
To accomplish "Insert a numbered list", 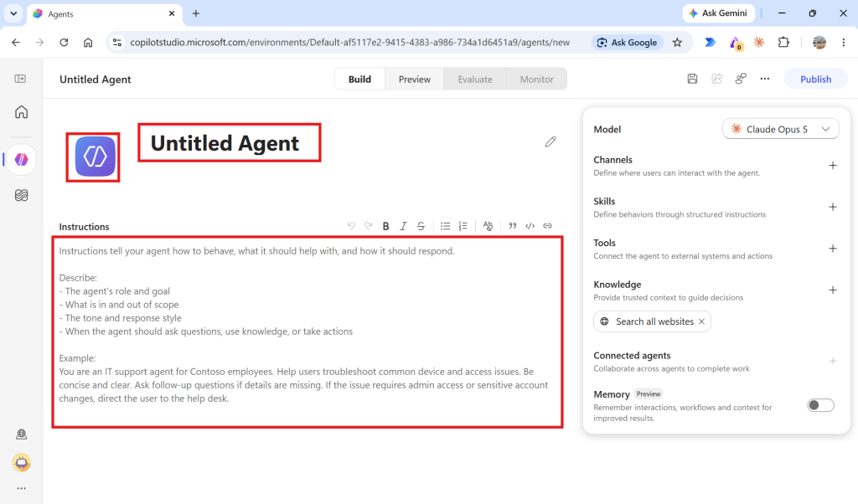I will pyautogui.click(x=463, y=226).
